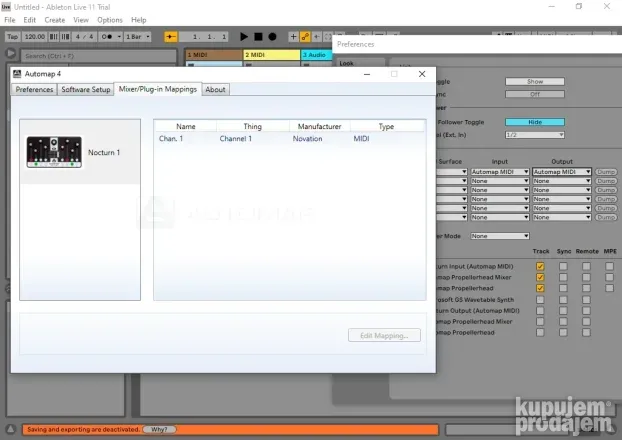Click the Edit Mapping... button
The image size is (622, 440).
pyautogui.click(x=384, y=335)
